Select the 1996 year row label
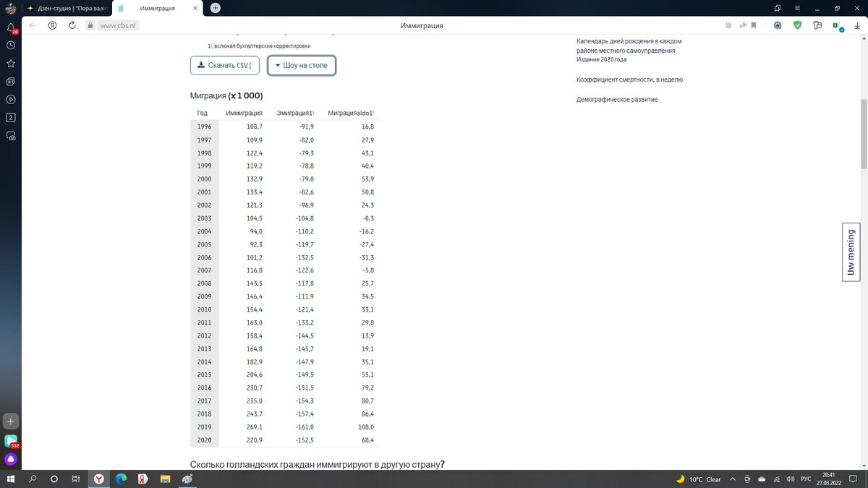 pyautogui.click(x=204, y=127)
